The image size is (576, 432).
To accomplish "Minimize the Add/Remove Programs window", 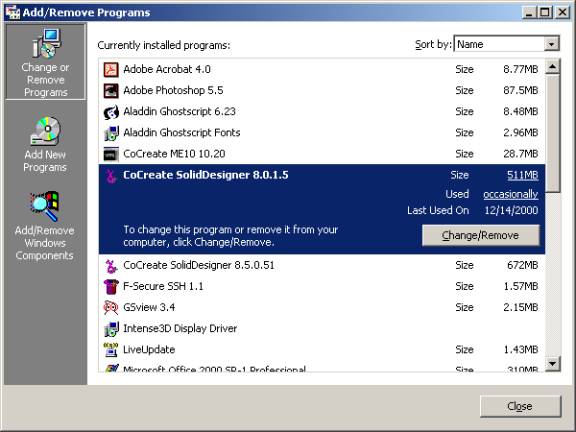I will pyautogui.click(x=529, y=12).
